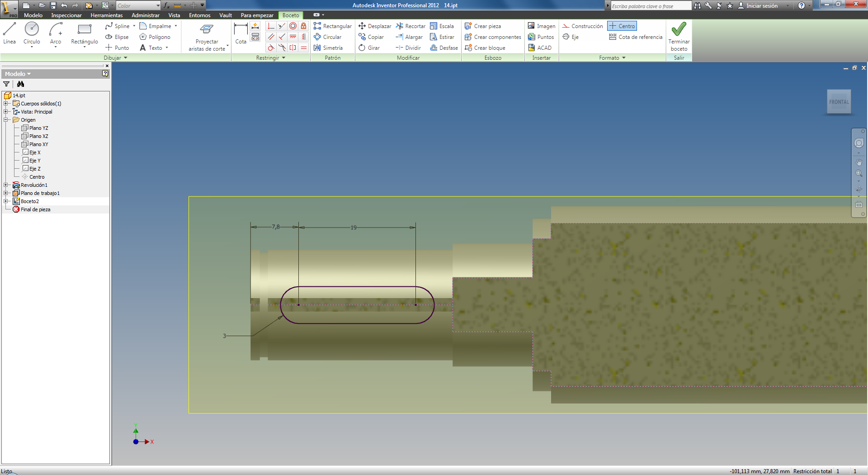Image resolution: width=868 pixels, height=475 pixels.
Task: Choose the Polígono tool
Action: click(x=155, y=37)
